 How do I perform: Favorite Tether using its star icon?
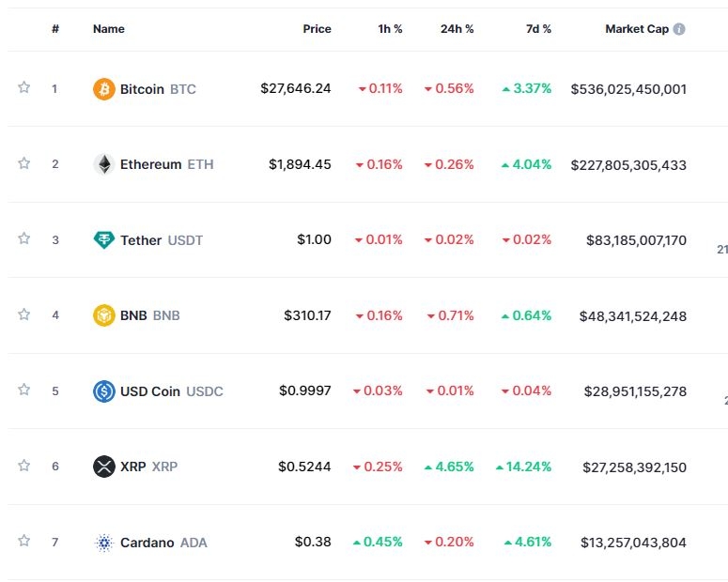[x=24, y=238]
